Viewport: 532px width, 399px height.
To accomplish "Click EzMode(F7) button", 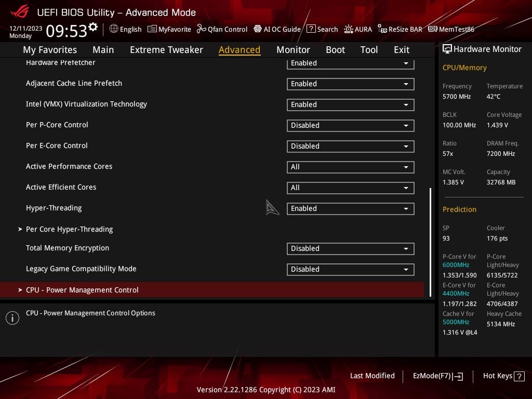I will (x=437, y=376).
